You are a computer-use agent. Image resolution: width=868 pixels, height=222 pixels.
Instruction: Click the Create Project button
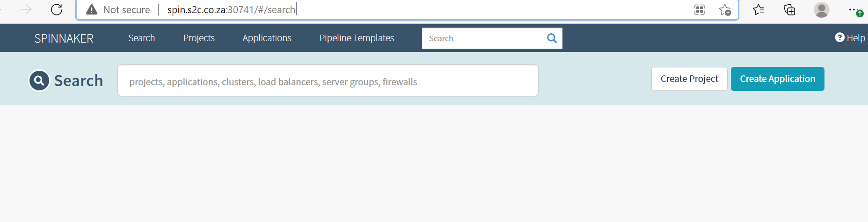(689, 79)
